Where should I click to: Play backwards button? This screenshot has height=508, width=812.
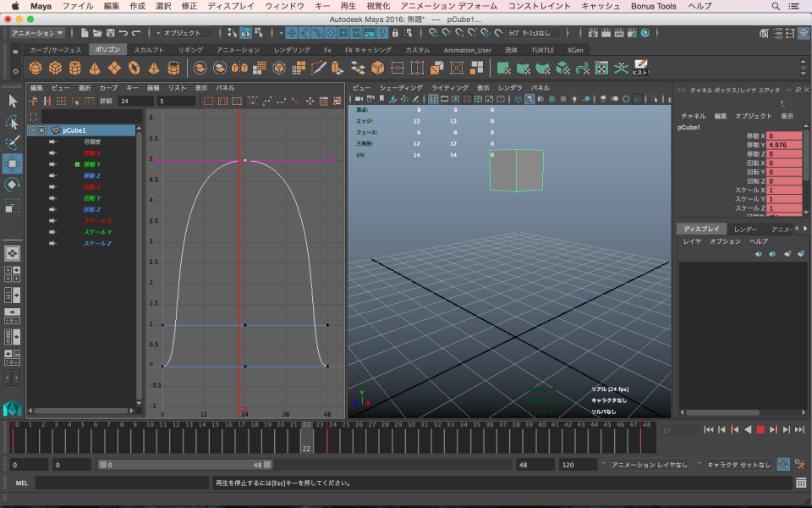pyautogui.click(x=747, y=429)
